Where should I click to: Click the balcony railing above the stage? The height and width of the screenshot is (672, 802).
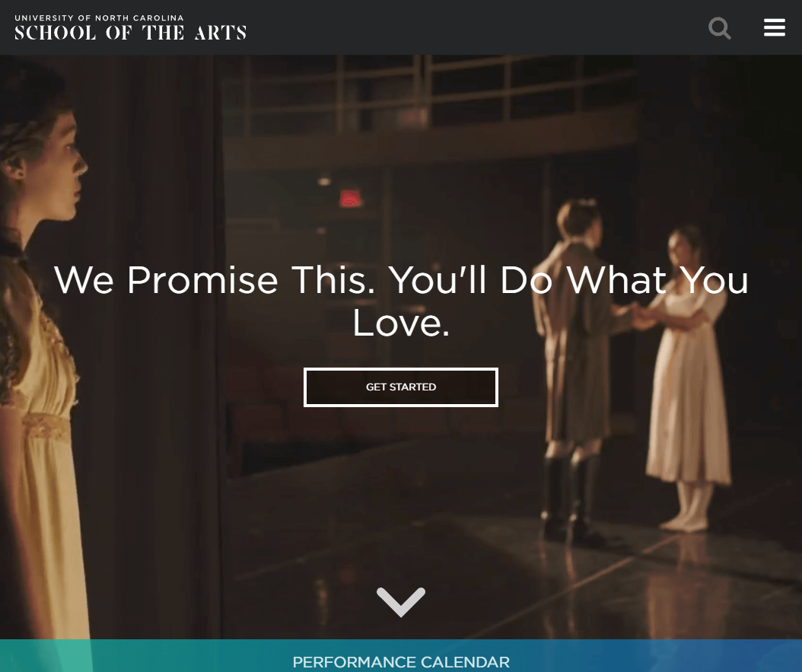coord(434,92)
